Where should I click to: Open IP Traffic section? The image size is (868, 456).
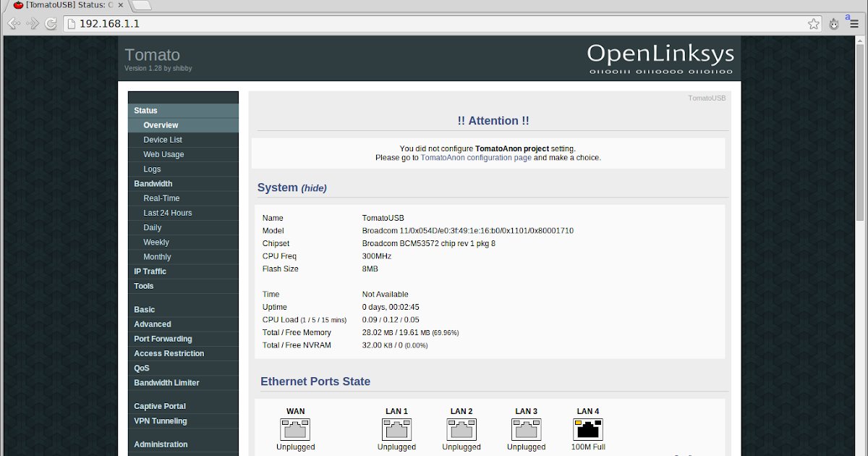coord(183,271)
